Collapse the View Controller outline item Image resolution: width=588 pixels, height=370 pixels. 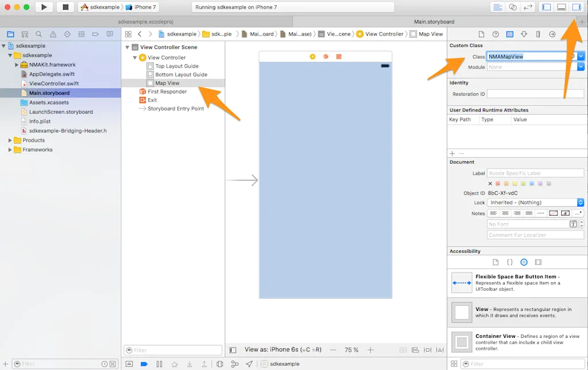134,58
